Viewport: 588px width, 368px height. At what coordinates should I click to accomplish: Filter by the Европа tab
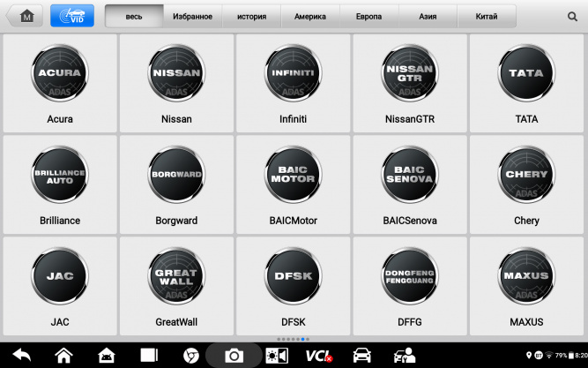coord(369,16)
